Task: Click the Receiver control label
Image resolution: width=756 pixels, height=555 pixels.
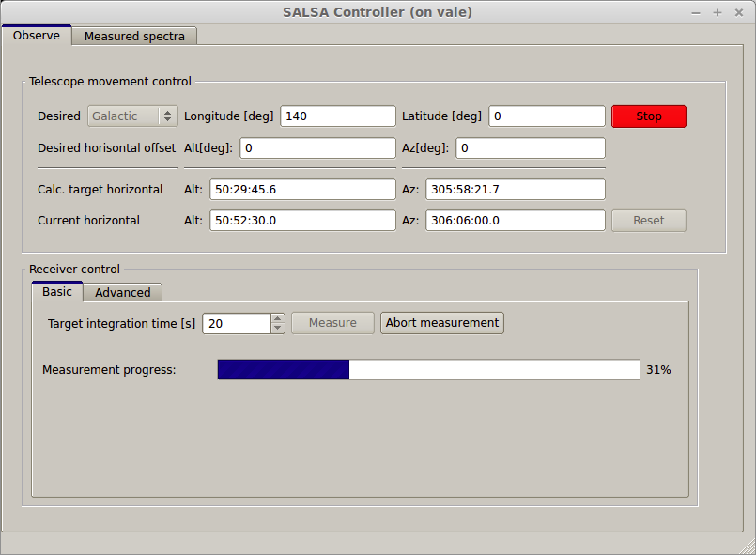Action: (x=74, y=270)
